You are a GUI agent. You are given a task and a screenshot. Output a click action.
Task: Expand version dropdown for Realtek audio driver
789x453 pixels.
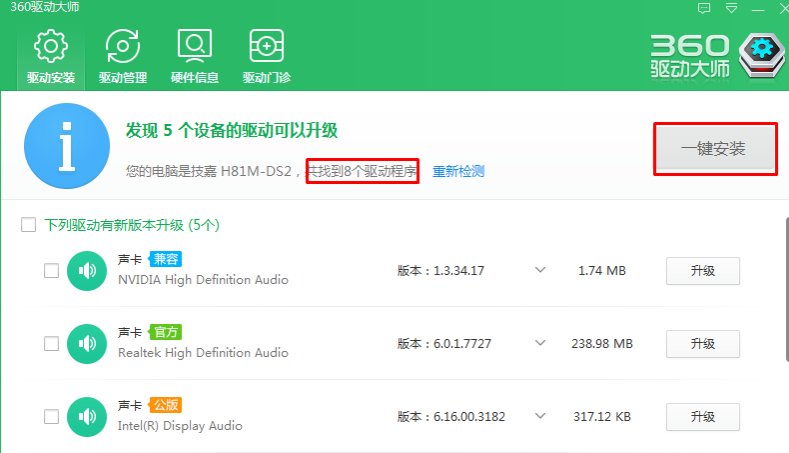pyautogui.click(x=540, y=344)
